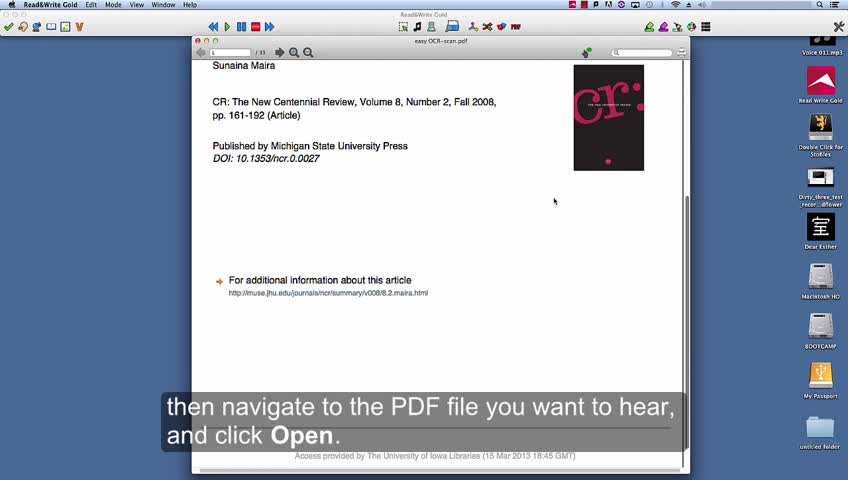
Task: Click the page number input field
Action: coord(230,52)
